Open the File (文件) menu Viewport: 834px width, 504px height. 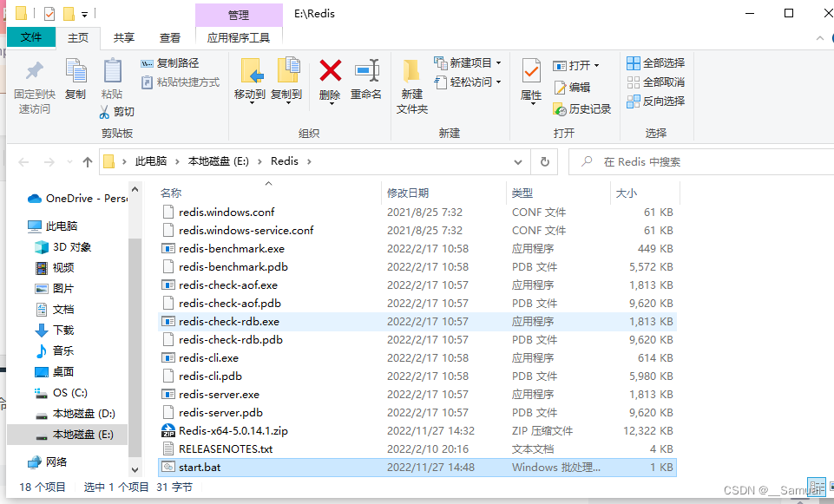click(31, 37)
